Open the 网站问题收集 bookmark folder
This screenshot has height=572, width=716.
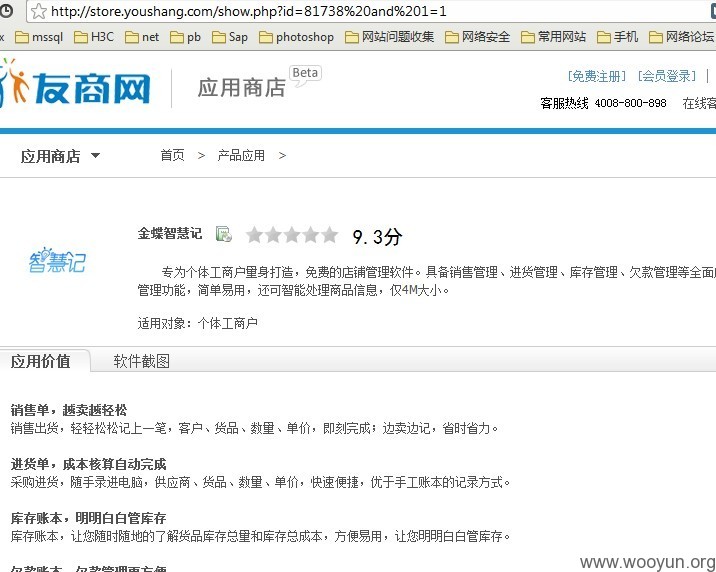click(390, 37)
